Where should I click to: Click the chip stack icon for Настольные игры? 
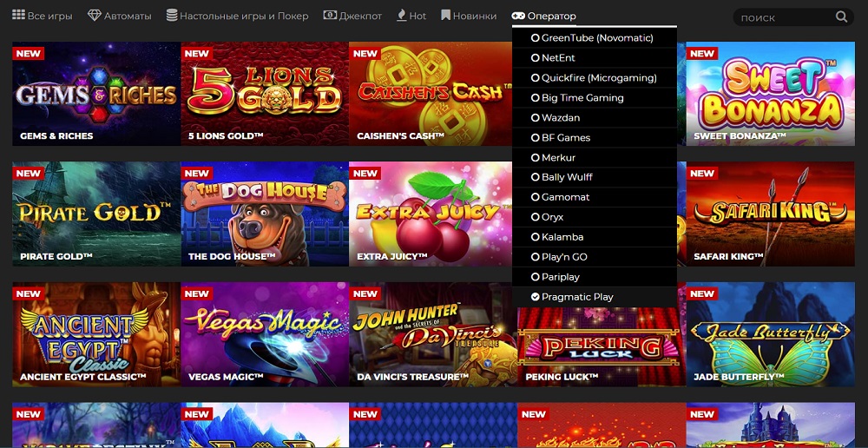coord(172,15)
